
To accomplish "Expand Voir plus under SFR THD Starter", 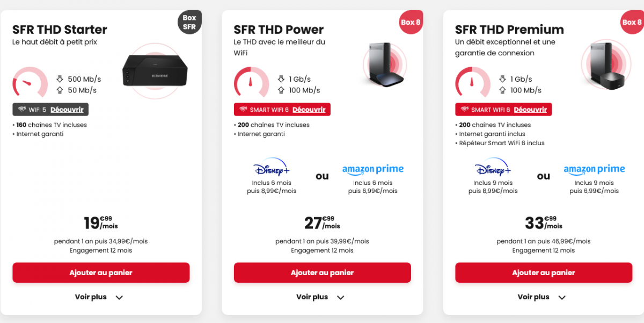I will [x=99, y=297].
